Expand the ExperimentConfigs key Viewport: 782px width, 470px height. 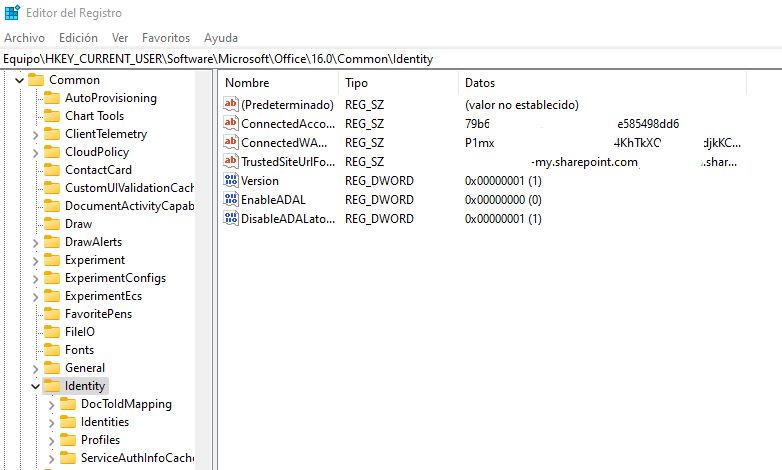[35, 278]
